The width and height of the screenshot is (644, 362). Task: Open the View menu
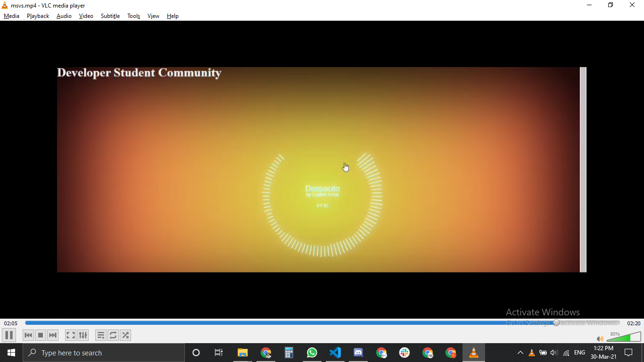pos(153,16)
